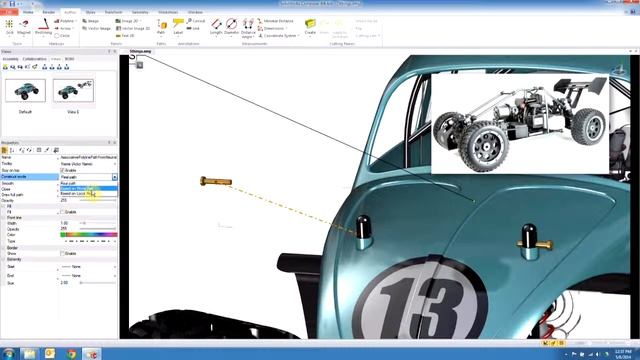640x360 pixels.
Task: Activate the Magnet tool
Action: pyautogui.click(x=24, y=27)
